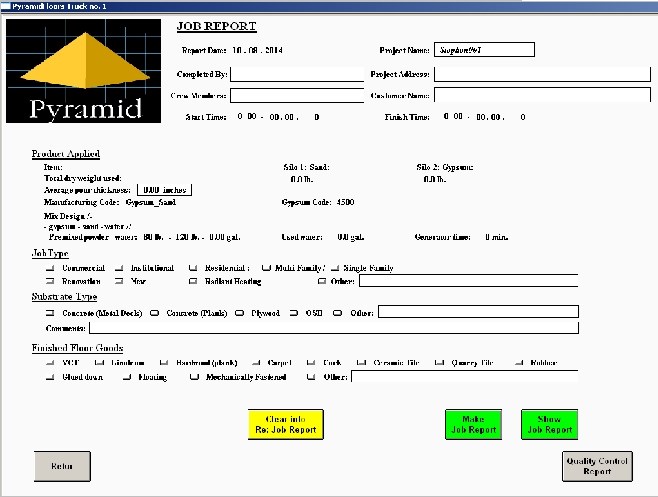Click the green Make Job Report button
This screenshot has height=497, width=658.
click(x=473, y=424)
